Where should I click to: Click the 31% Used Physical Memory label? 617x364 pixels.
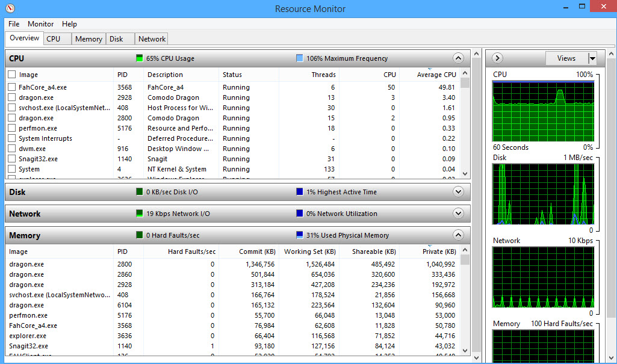[x=347, y=235]
